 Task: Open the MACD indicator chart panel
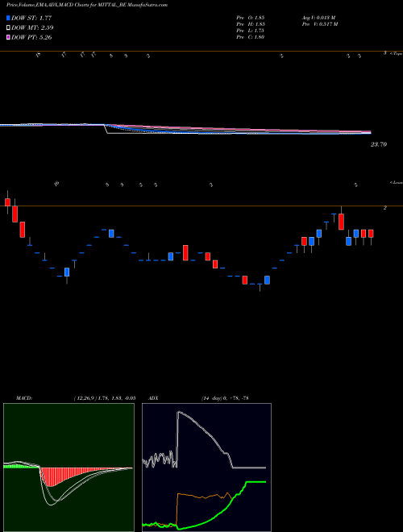(69, 468)
